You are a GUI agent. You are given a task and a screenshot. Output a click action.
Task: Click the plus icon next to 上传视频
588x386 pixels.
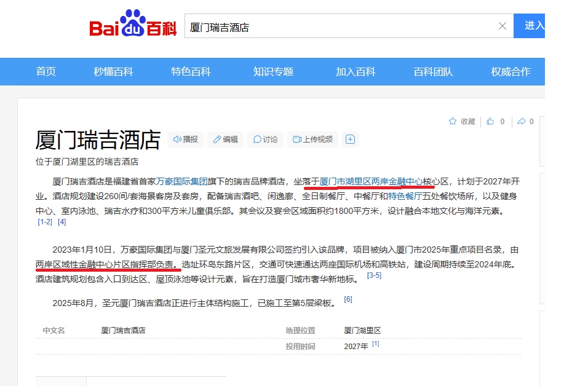(350, 140)
